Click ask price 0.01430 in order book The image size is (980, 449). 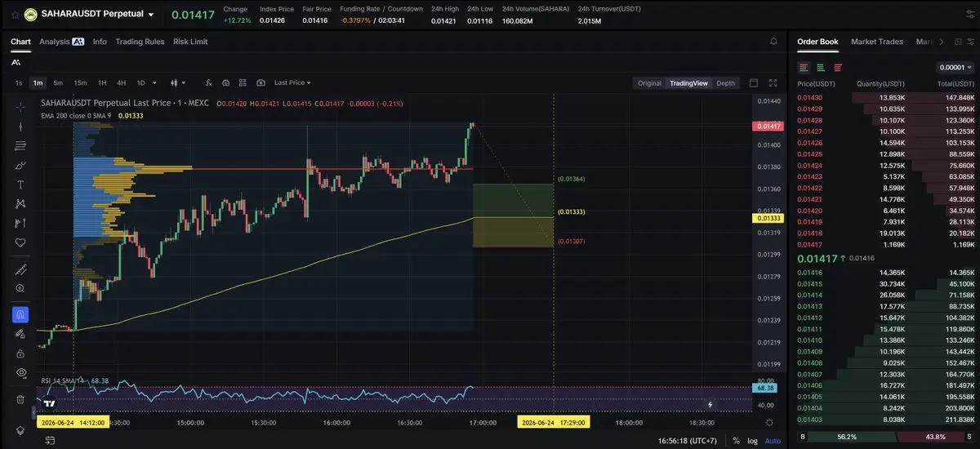(x=809, y=98)
